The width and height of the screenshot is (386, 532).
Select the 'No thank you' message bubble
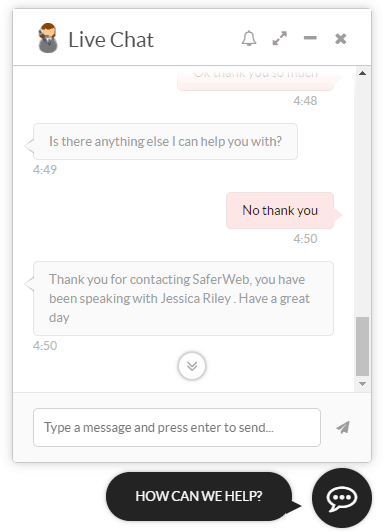[x=280, y=210]
